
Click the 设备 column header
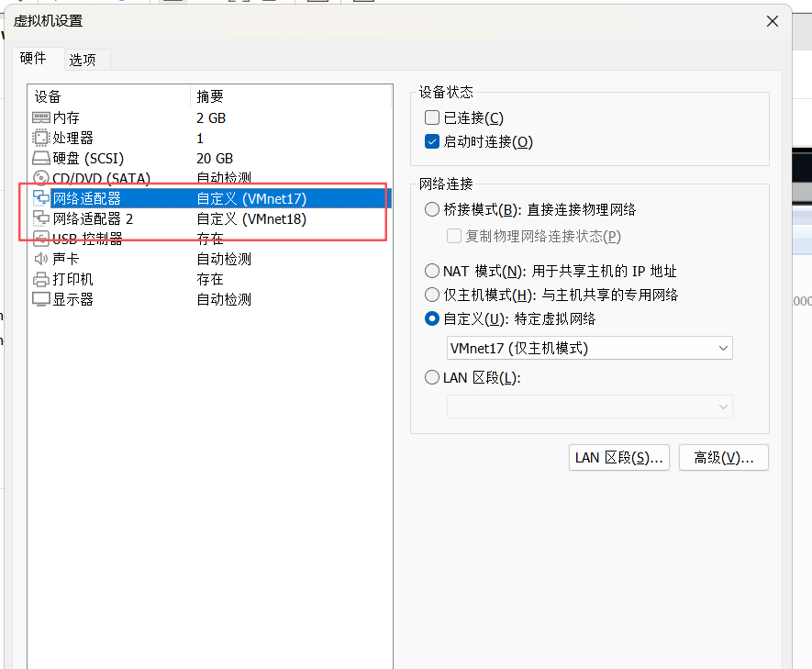109,96
